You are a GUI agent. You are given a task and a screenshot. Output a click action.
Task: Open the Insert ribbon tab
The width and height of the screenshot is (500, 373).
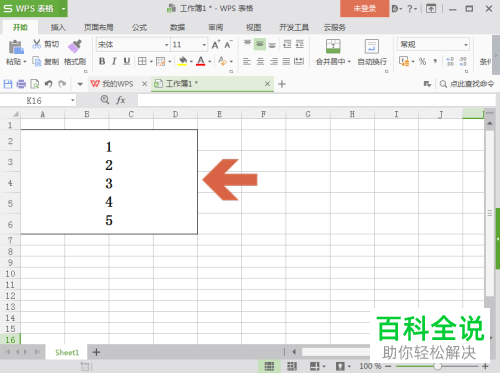pyautogui.click(x=58, y=27)
